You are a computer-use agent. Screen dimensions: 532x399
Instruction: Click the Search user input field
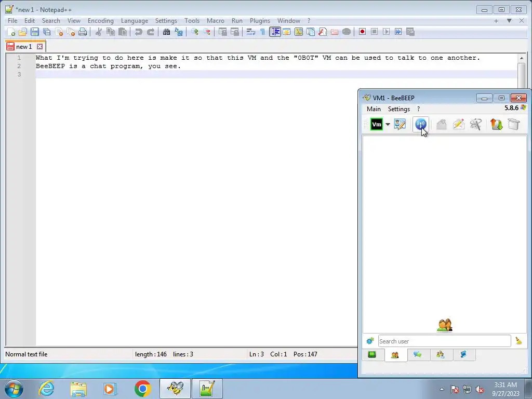click(x=445, y=341)
